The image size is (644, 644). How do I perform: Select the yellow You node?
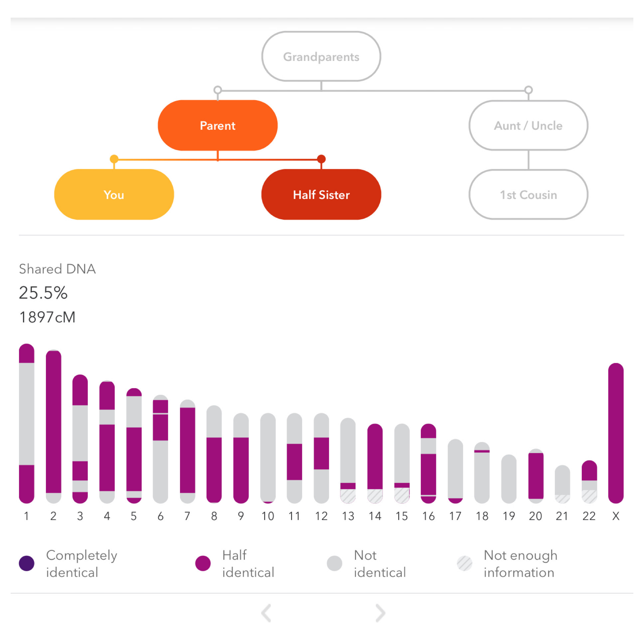tap(114, 194)
